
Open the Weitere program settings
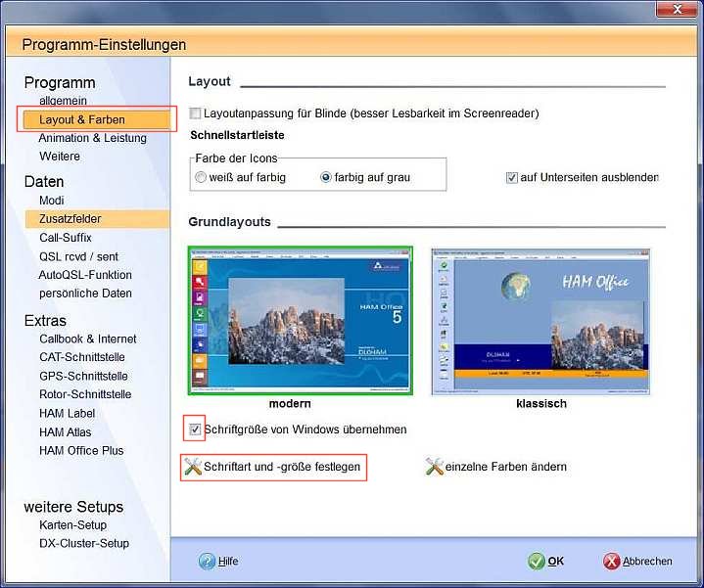coord(60,157)
